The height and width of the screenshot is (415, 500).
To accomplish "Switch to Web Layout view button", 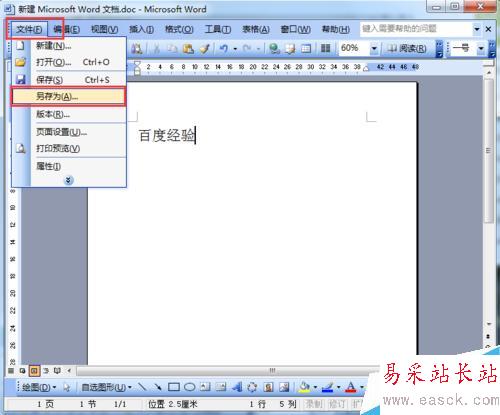I will point(22,370).
